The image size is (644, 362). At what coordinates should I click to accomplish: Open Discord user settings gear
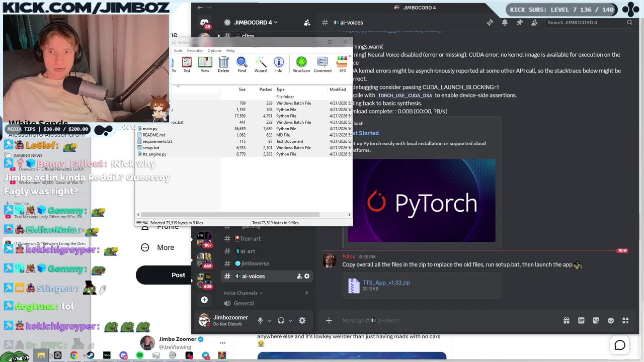(x=302, y=320)
